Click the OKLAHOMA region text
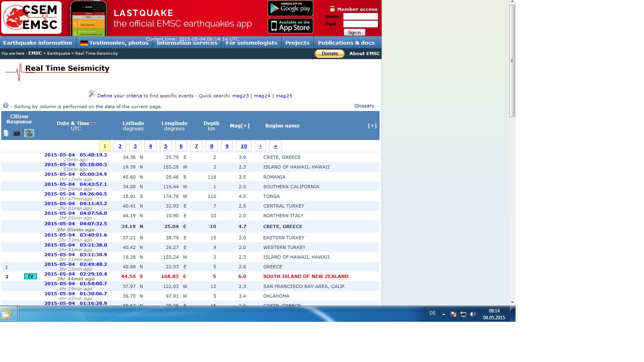The image size is (644, 362). click(276, 296)
